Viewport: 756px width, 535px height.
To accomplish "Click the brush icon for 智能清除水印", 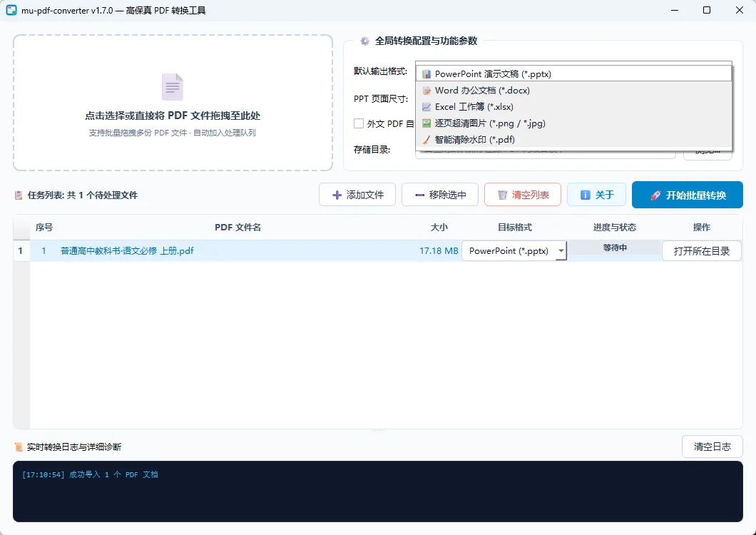I will pos(426,140).
